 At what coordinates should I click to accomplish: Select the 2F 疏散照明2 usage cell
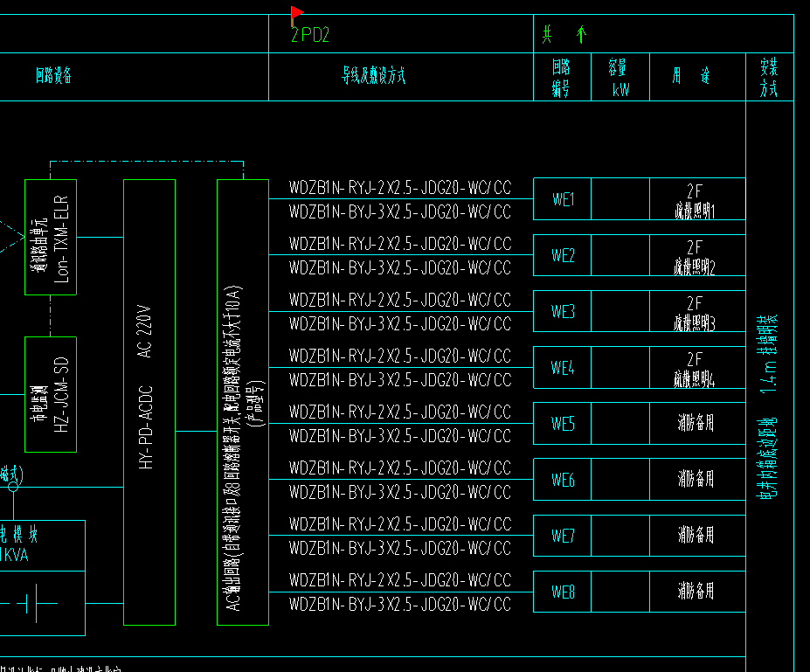697,255
